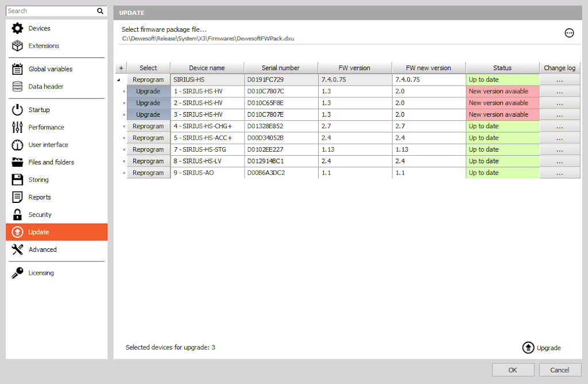The image size is (588, 384).
Task: Confirm settings with OK button
Action: [x=513, y=370]
